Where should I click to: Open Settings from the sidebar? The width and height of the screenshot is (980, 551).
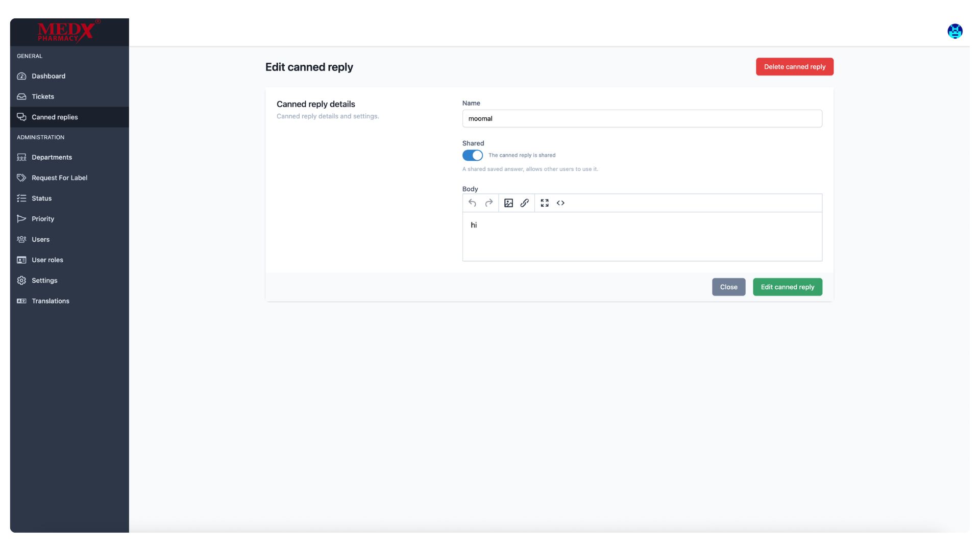[x=69, y=280]
